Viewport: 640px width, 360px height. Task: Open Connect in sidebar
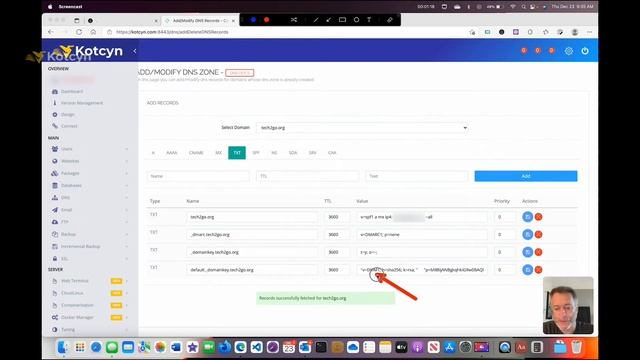pos(69,126)
